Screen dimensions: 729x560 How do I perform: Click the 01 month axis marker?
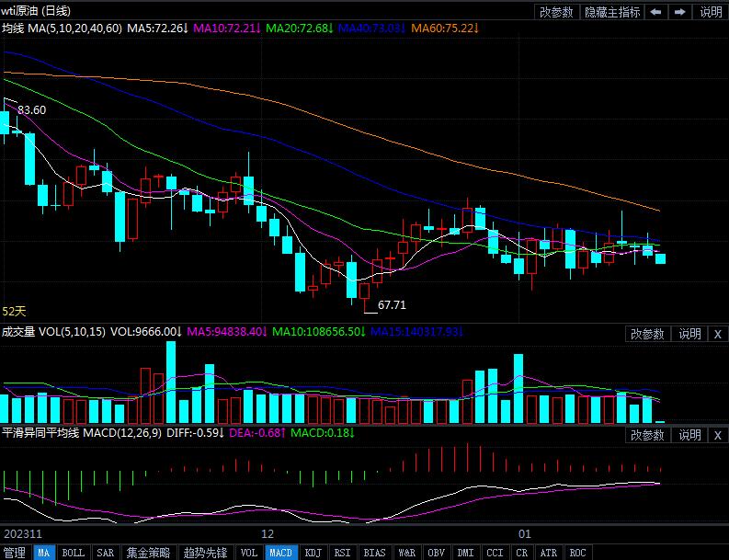point(524,533)
